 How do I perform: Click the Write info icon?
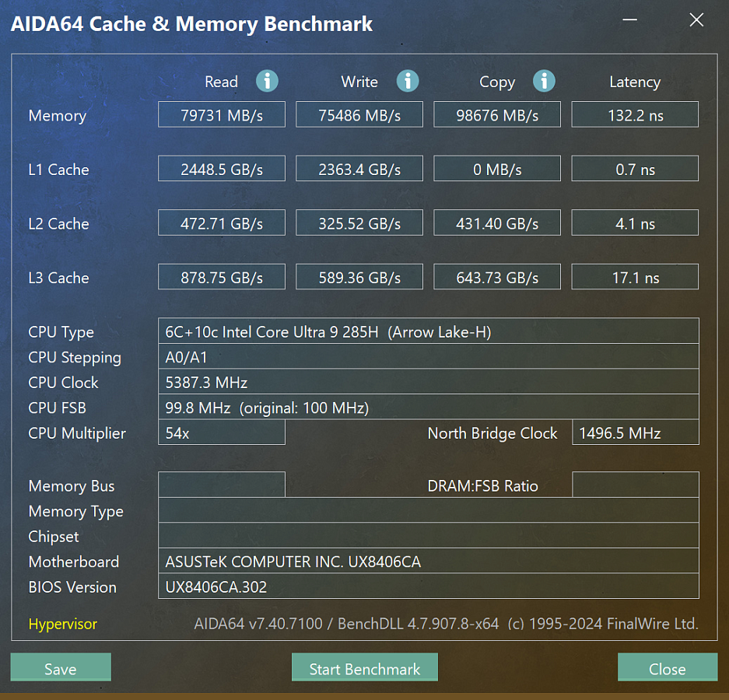click(407, 82)
